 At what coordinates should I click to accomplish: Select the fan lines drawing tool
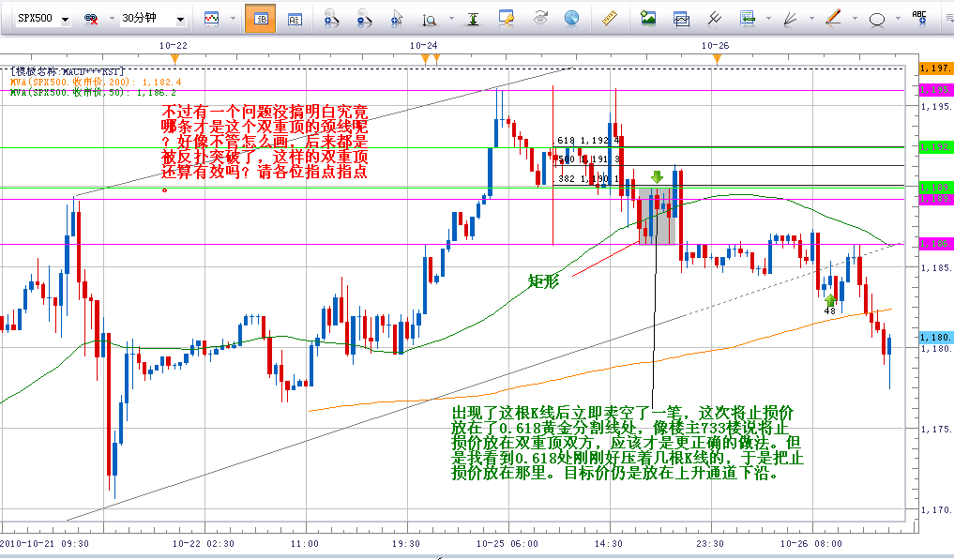(790, 19)
